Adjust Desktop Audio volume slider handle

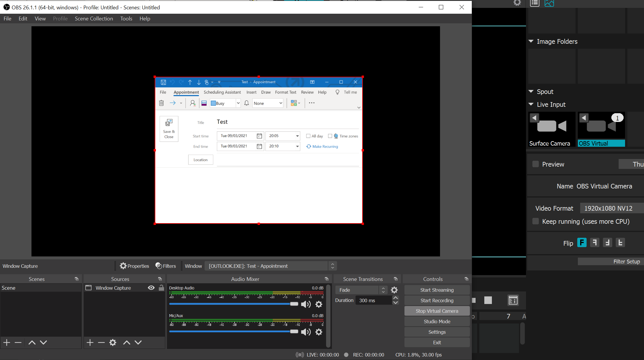point(294,304)
